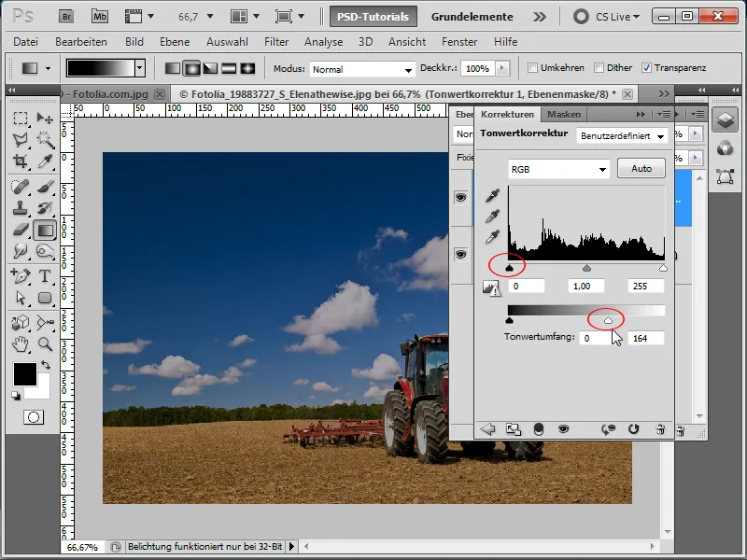Select the Spot Healing Brush tool
The image size is (747, 560).
[20, 186]
